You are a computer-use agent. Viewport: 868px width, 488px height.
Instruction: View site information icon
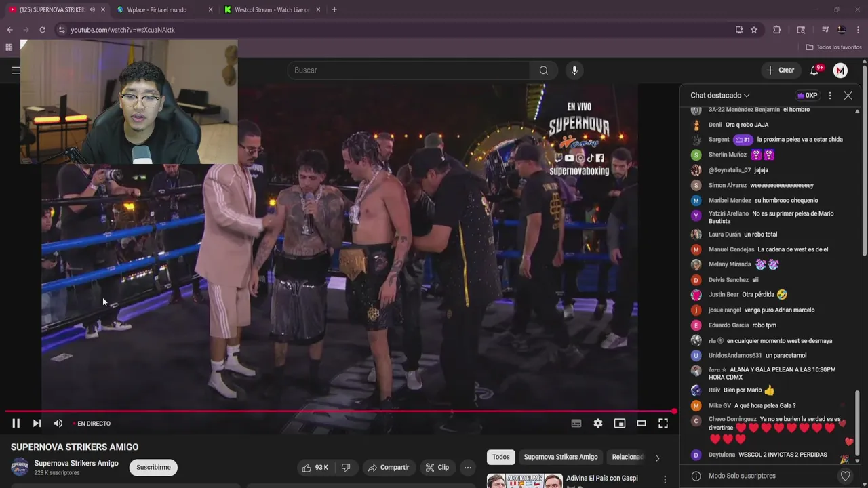(62, 30)
